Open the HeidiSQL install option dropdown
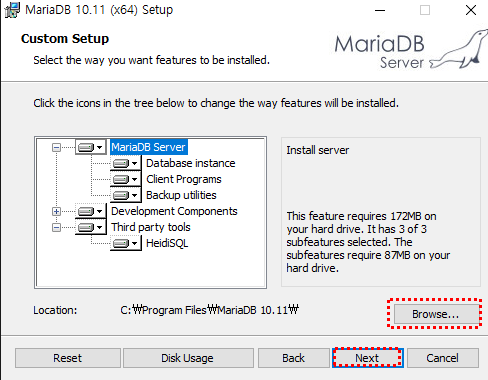 coord(126,243)
